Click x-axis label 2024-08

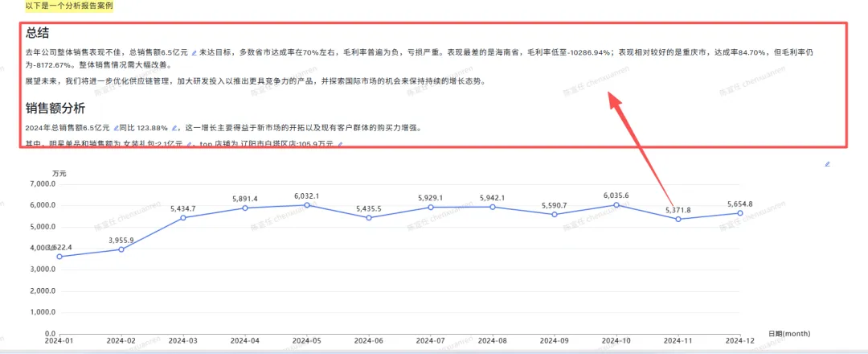(493, 340)
